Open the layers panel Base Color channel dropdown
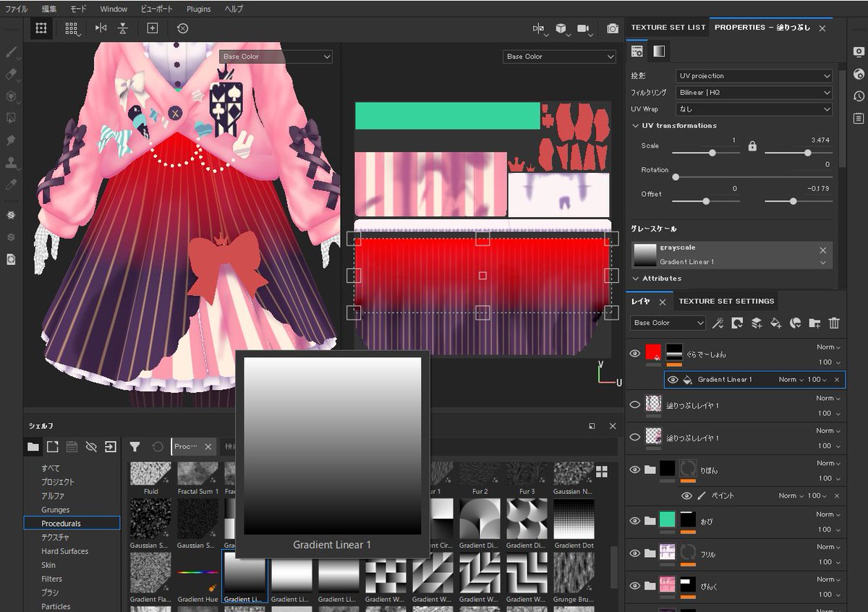Screen dimensions: 868x612 tap(668, 323)
